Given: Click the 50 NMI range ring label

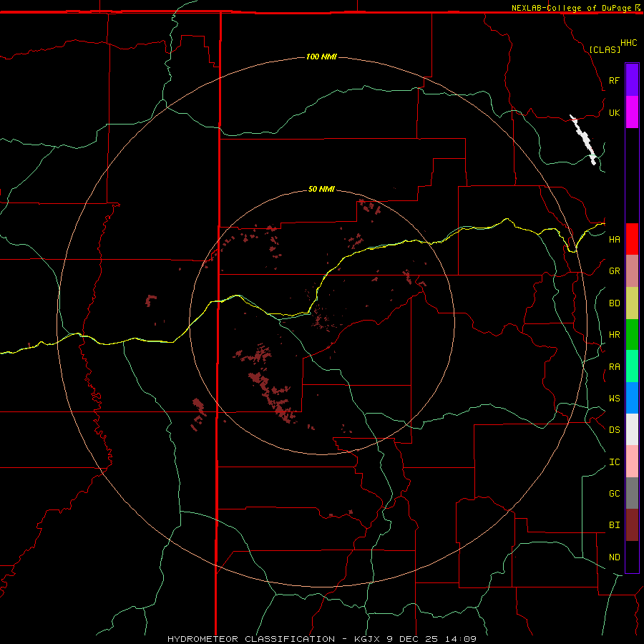Looking at the screenshot, I should click(321, 189).
